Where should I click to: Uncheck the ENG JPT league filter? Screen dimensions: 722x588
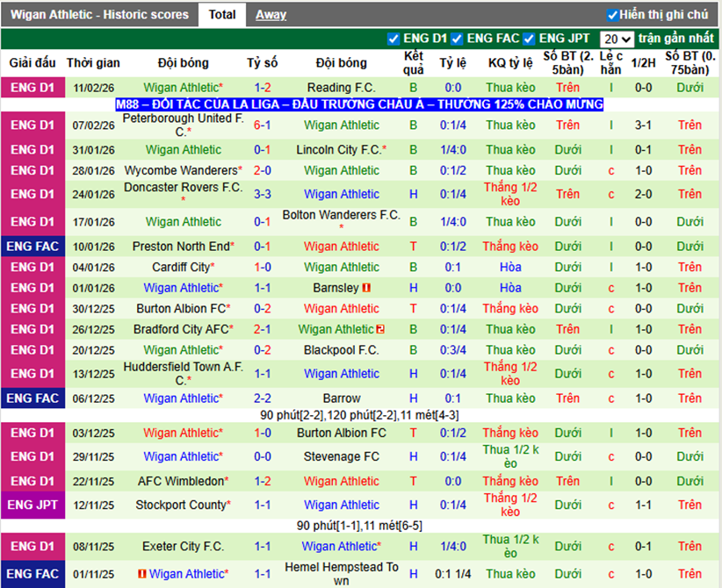[x=529, y=39]
